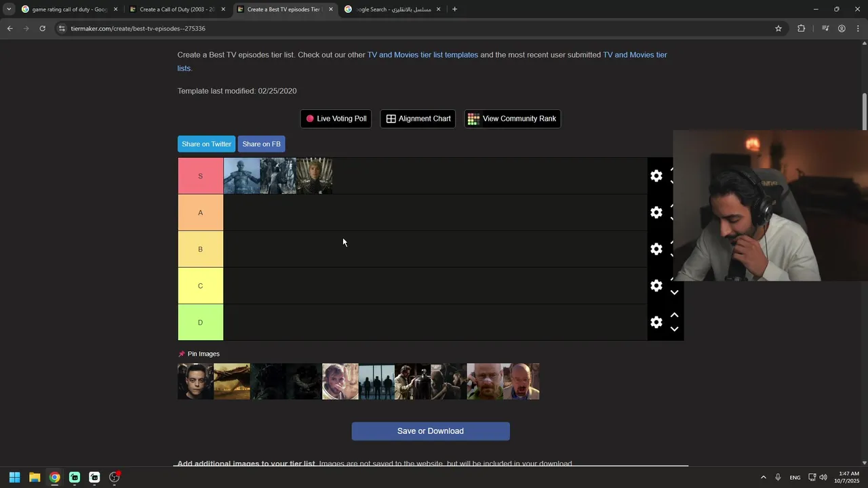The image size is (868, 488).
Task: Select the bald man with goatee close-up
Action: (485, 382)
